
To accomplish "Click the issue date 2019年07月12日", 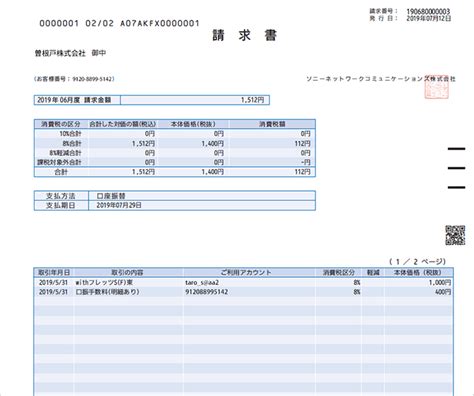I will 428,18.
